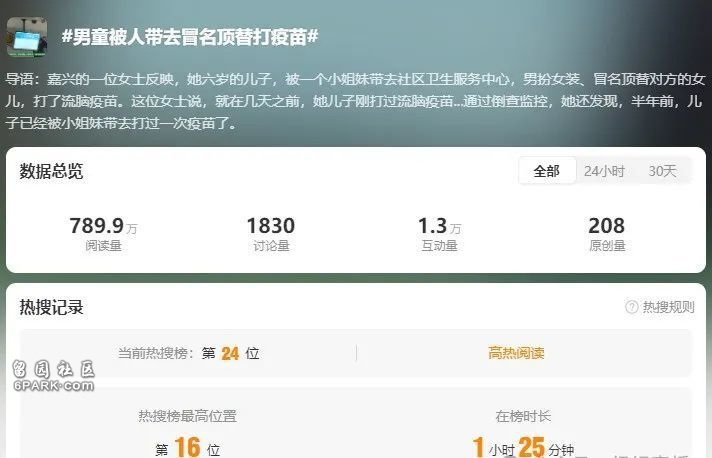Click the 1830 讨论量 figure
712x458 pixels.
271,226
